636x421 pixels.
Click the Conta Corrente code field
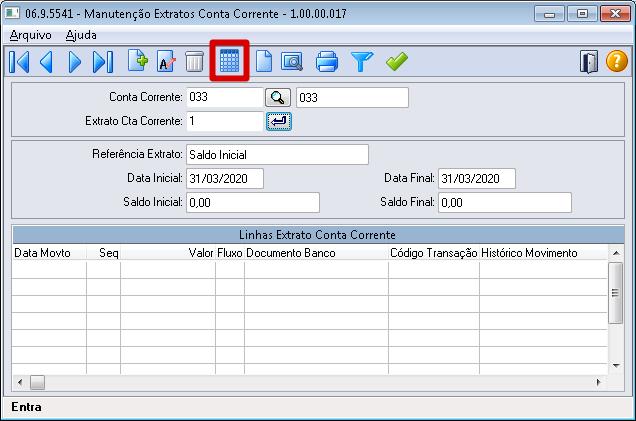tap(225, 97)
